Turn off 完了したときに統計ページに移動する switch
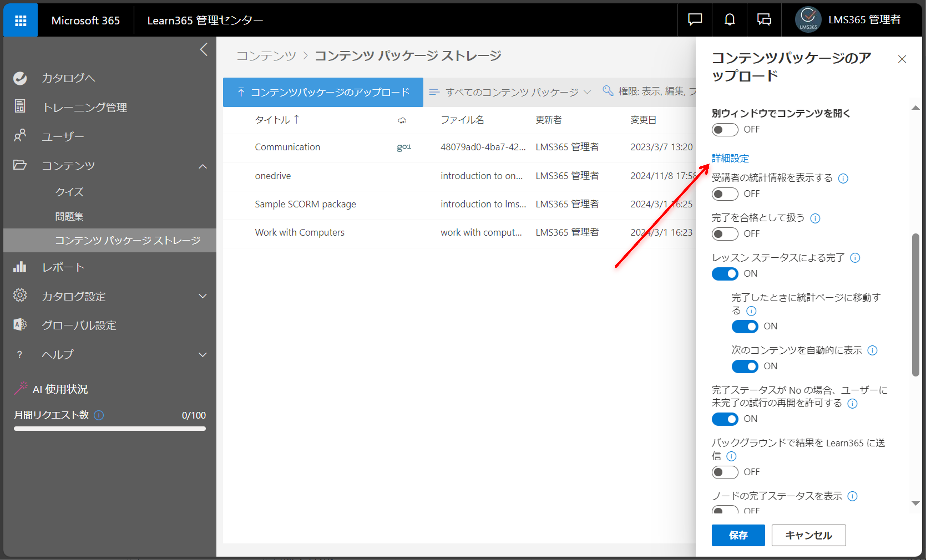The width and height of the screenshot is (926, 560). pos(745,326)
